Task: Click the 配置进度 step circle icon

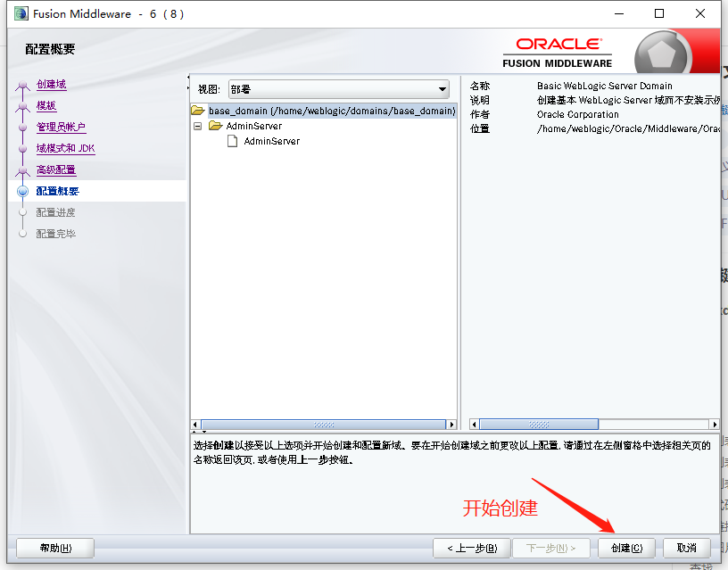Action: pos(21,212)
